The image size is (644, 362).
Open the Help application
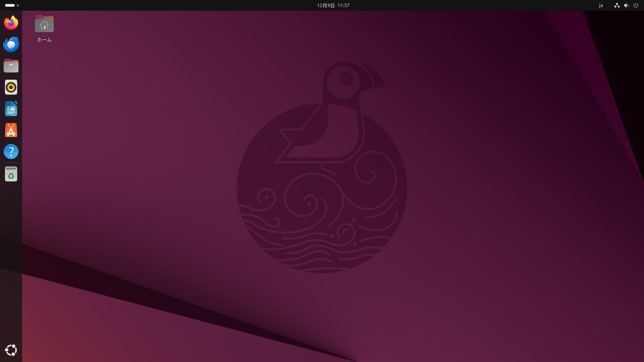11,152
